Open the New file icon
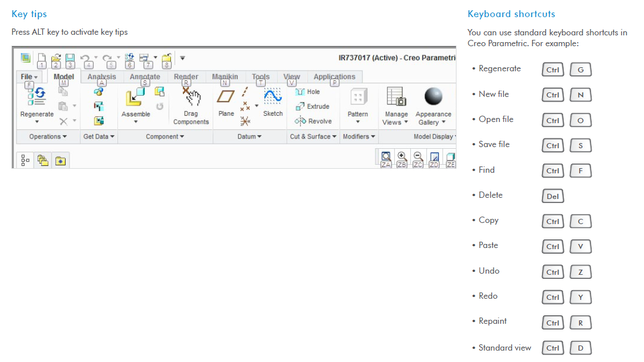The image size is (644, 362). tap(40, 57)
